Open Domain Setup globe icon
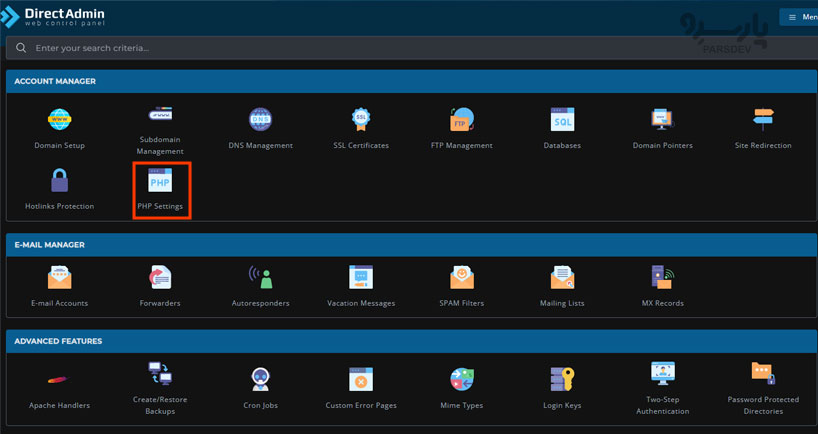Screen dimensions: 818x434 click(x=59, y=119)
